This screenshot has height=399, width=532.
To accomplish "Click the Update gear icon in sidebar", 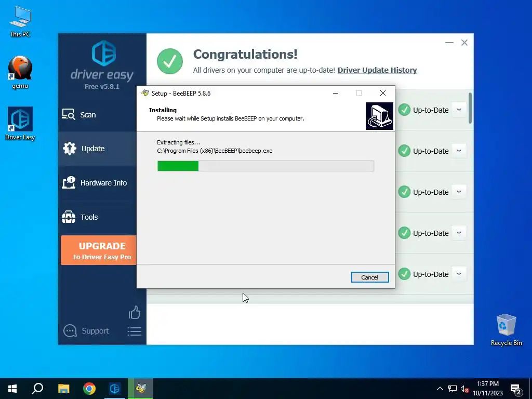I will coord(70,149).
